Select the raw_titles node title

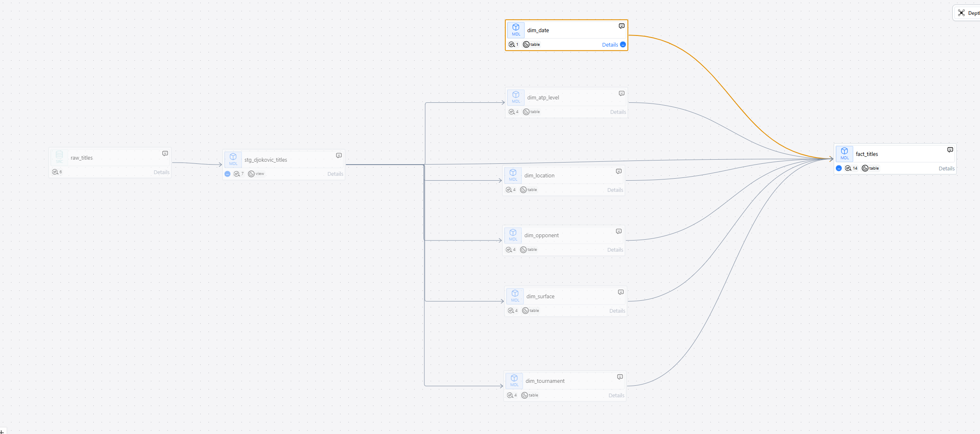82,158
